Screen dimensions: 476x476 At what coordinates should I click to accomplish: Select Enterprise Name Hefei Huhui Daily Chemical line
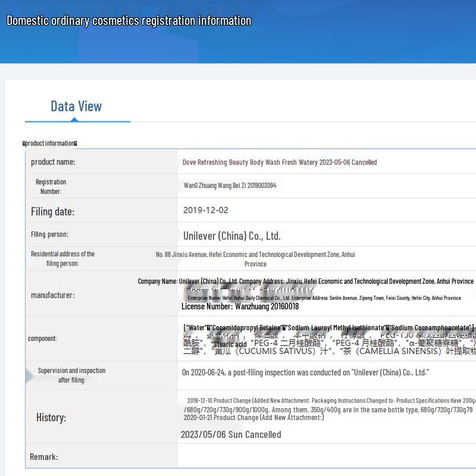324,298
